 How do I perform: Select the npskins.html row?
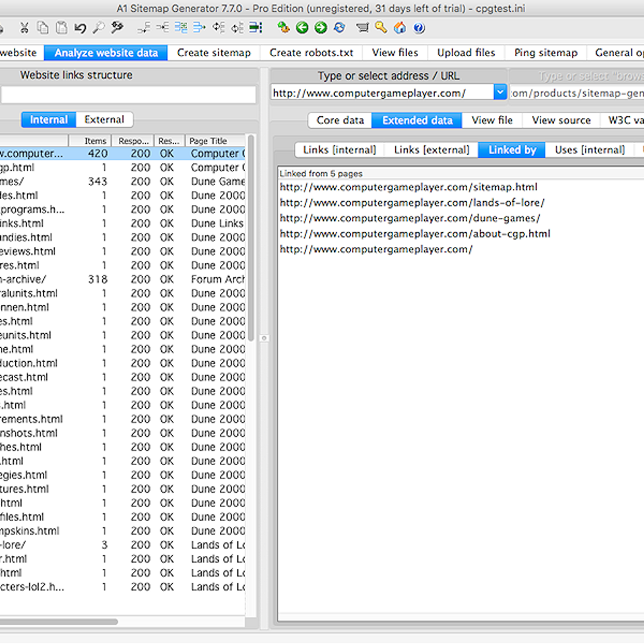[x=122, y=531]
